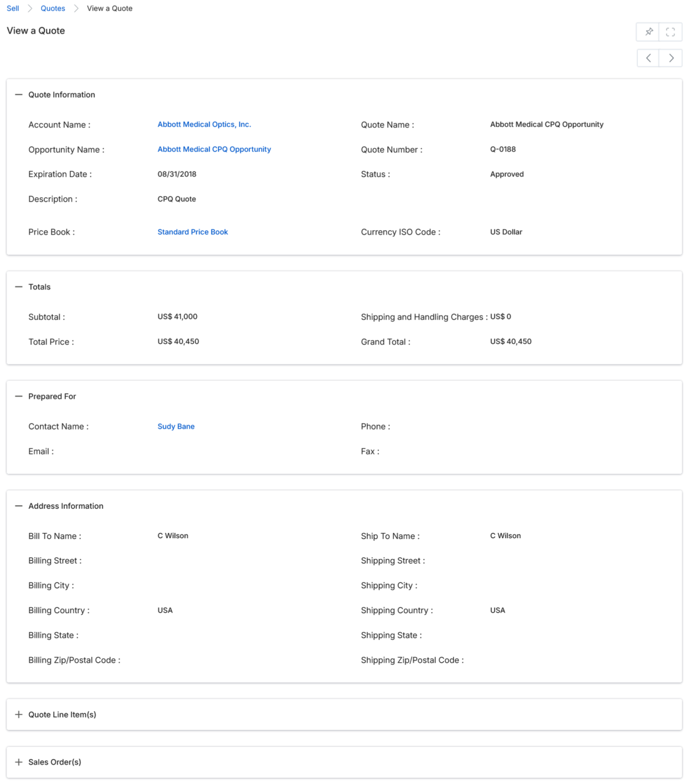
Task: Click the Billing Zip/Postal Code label
Action: [74, 661]
